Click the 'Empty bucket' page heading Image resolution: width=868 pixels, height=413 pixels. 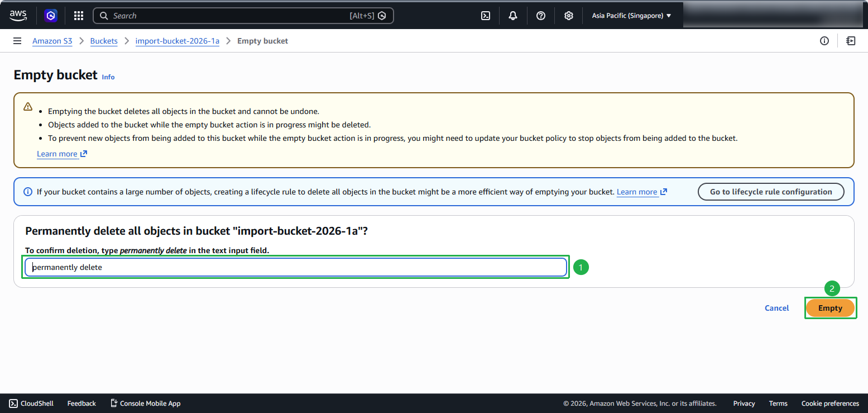point(55,75)
